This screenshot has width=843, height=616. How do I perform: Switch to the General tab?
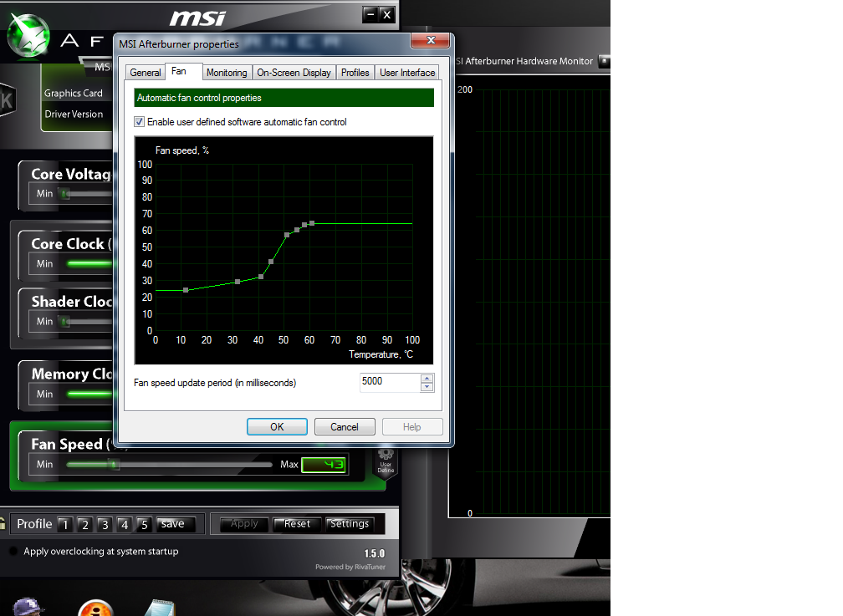click(x=146, y=73)
